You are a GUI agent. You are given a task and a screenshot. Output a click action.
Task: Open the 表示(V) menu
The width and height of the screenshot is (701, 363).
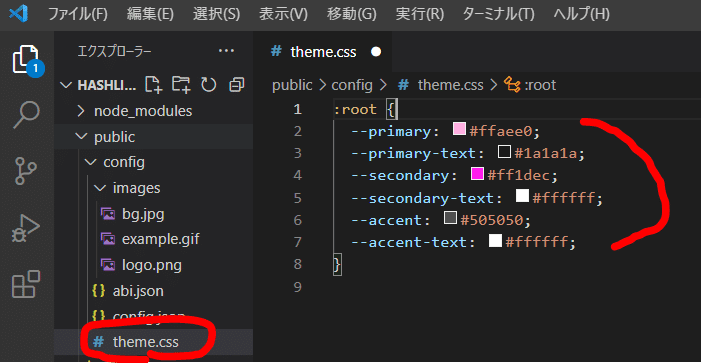pyautogui.click(x=283, y=15)
